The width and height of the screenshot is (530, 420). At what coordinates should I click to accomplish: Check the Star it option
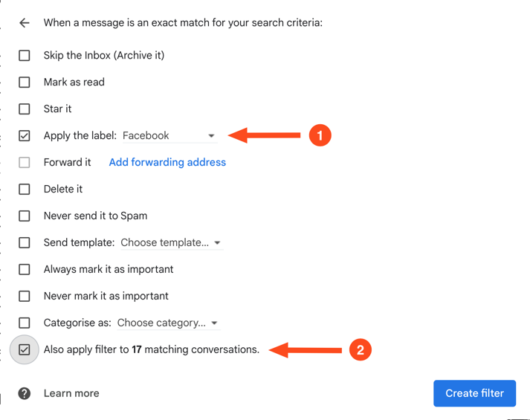[x=25, y=109]
